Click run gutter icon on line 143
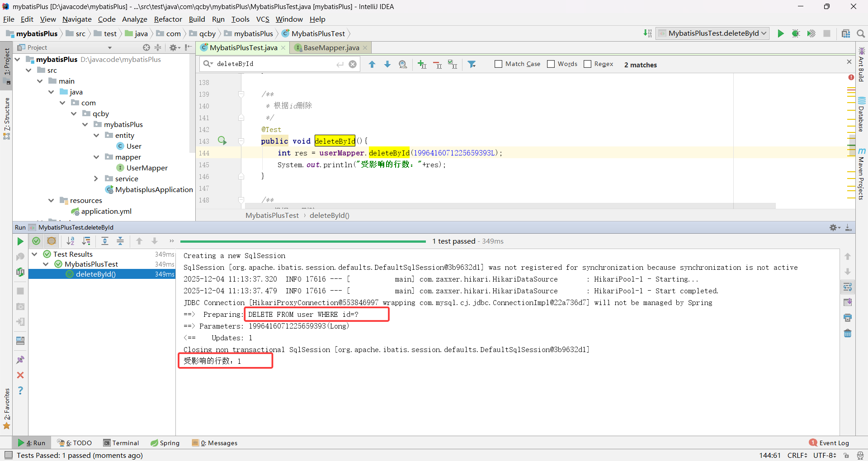868x461 pixels. (222, 141)
